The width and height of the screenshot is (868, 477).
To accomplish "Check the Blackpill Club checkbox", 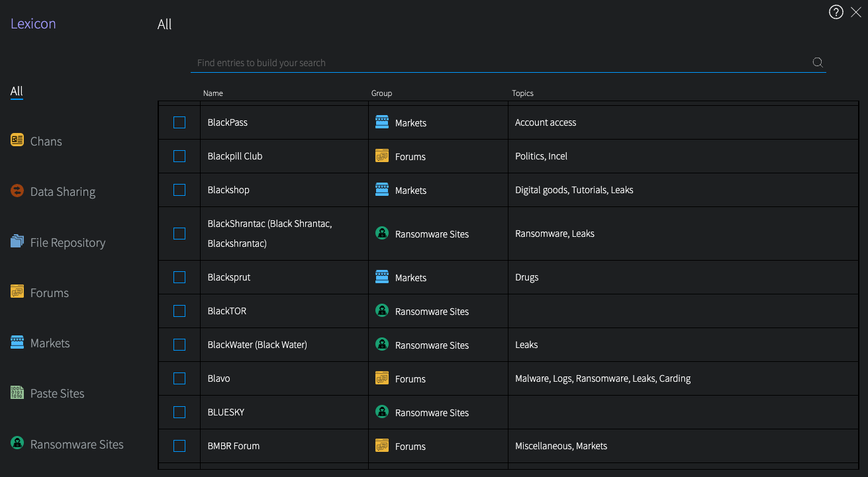I will 179,156.
